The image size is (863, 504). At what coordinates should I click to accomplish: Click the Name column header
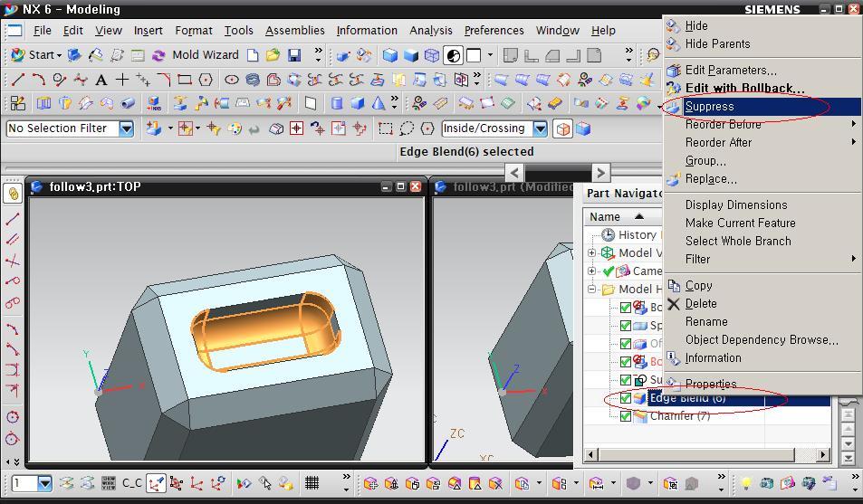[605, 217]
